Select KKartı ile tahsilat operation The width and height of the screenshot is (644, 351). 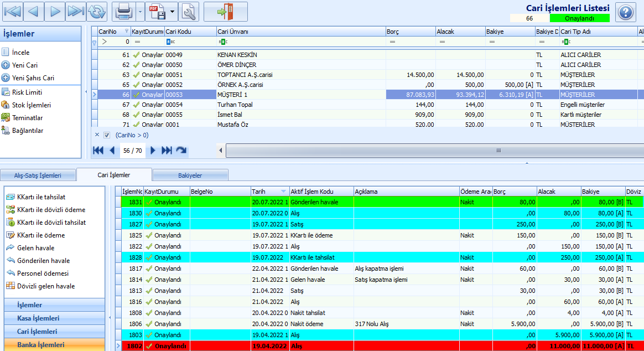coord(36,197)
